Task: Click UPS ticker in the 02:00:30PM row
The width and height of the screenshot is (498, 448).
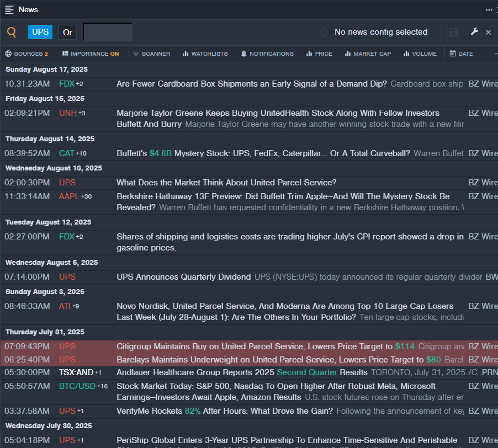Action: pyautogui.click(x=67, y=183)
